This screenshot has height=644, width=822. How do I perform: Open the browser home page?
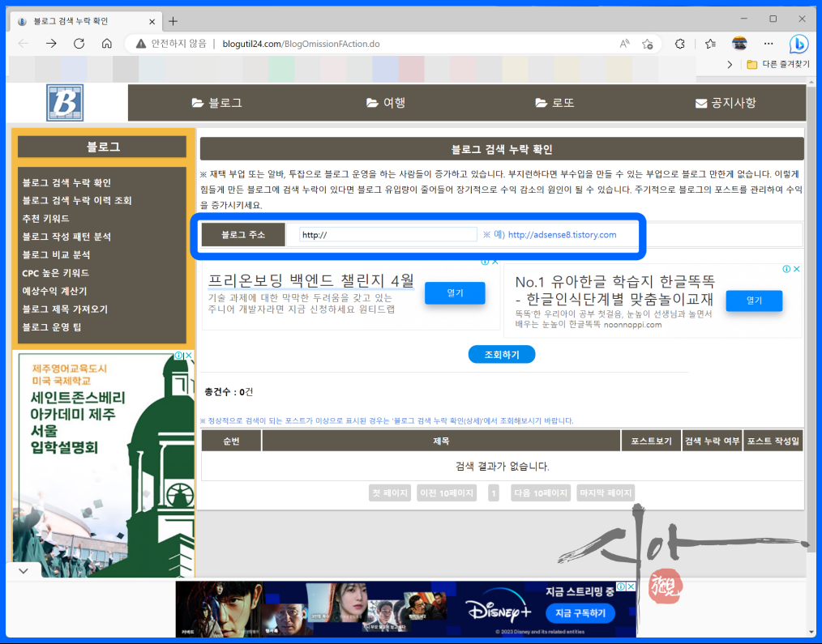(x=107, y=44)
